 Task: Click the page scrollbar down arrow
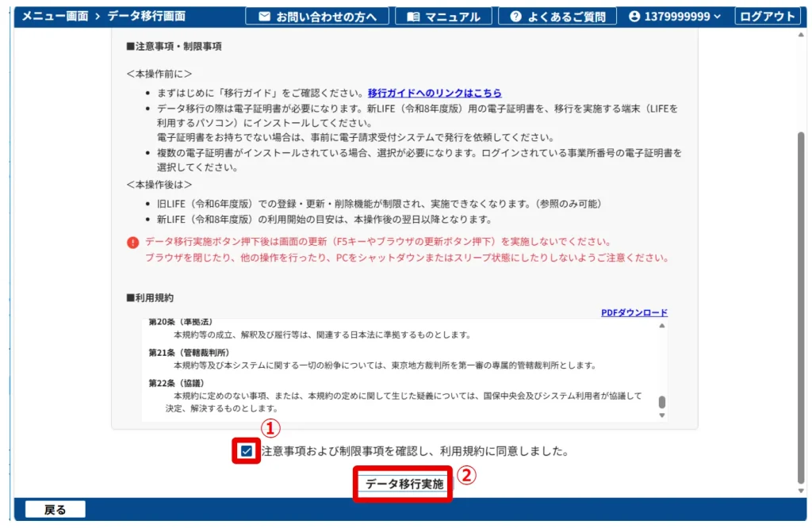(801, 491)
